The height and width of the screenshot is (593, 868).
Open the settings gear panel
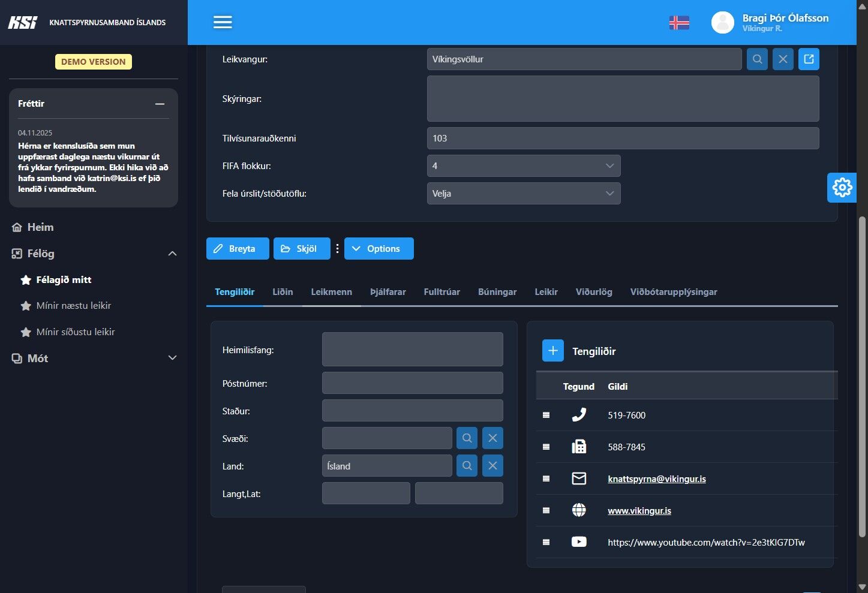click(x=842, y=188)
